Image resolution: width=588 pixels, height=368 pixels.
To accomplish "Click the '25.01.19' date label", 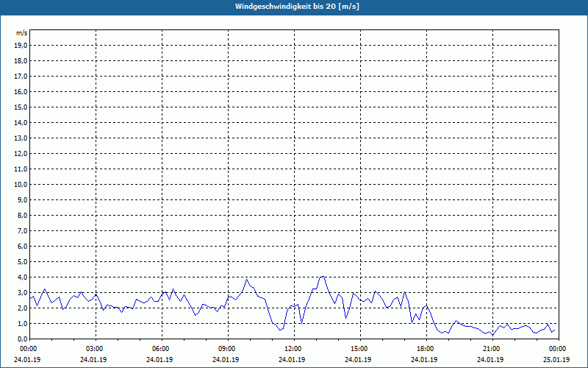I will coord(556,360).
